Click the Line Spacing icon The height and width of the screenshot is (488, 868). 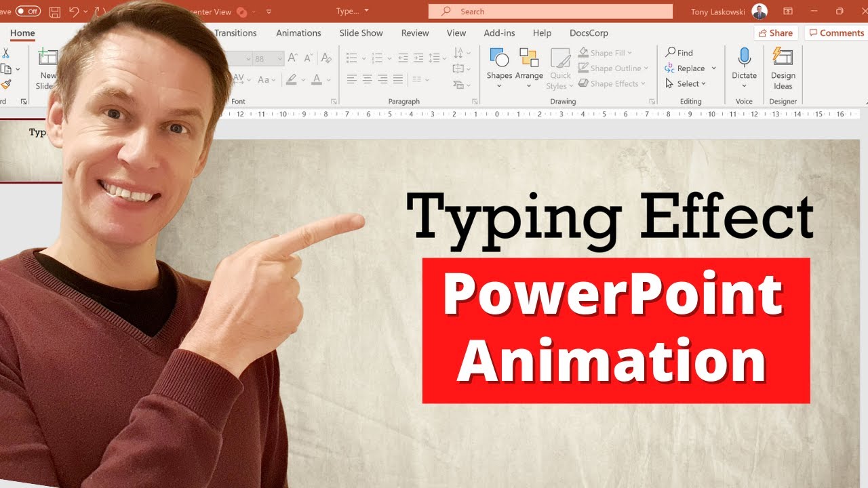click(435, 58)
